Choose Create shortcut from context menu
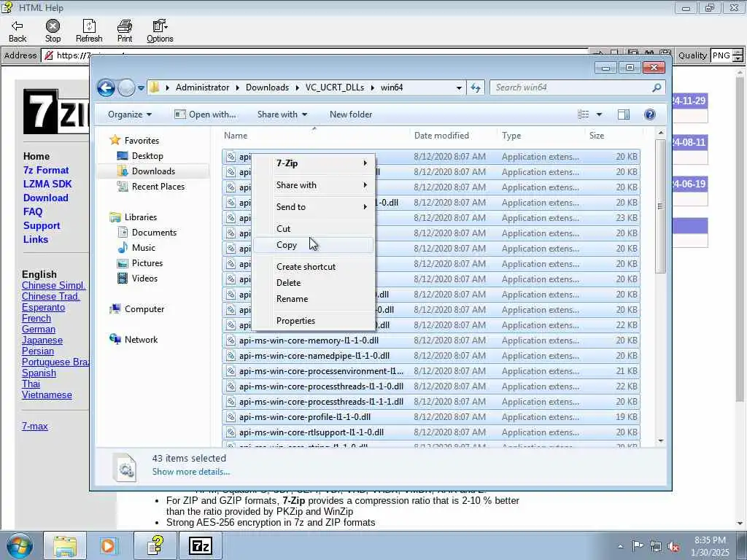This screenshot has height=560, width=747. 314,267
